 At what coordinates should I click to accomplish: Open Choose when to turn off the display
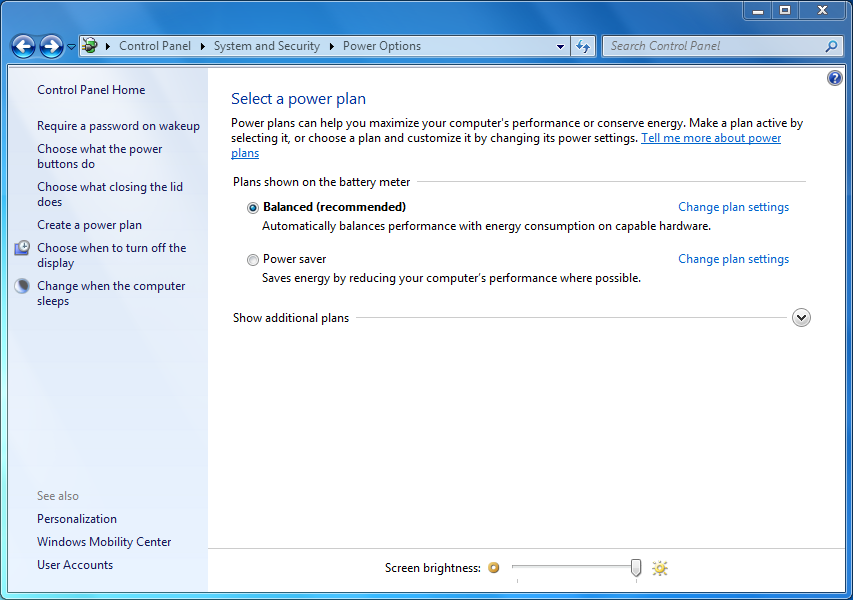(112, 255)
